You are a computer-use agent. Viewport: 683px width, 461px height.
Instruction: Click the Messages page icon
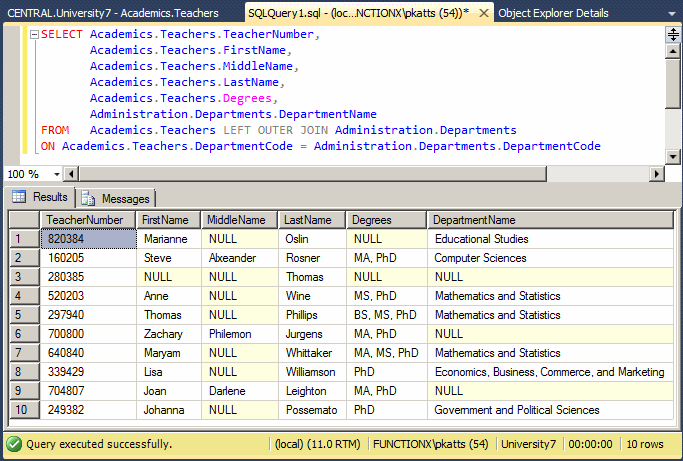click(88, 198)
